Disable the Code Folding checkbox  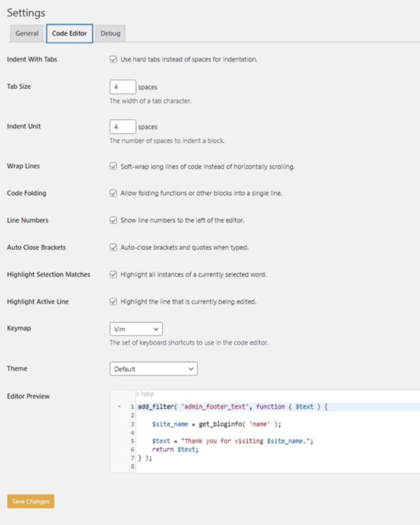(x=113, y=193)
